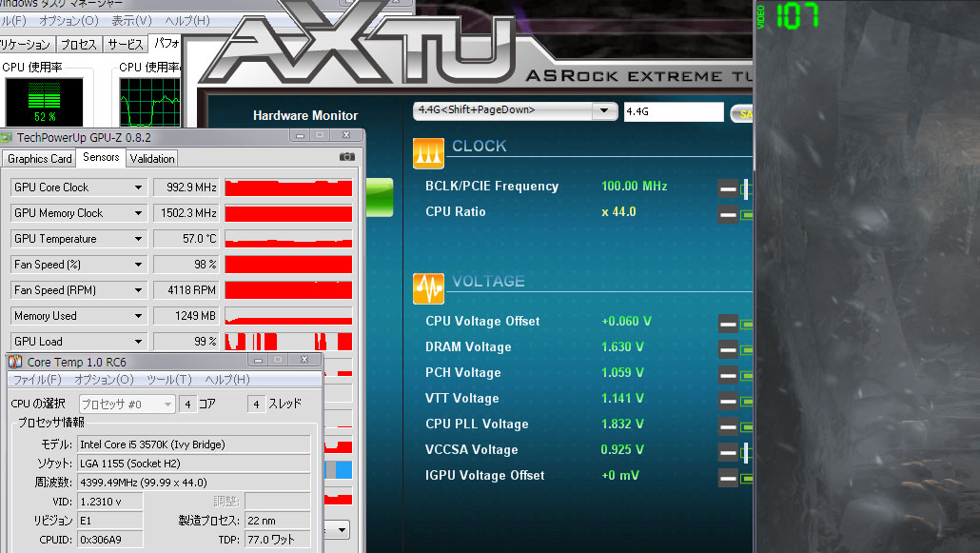Select the Task Manager プロセス tab

(x=79, y=45)
